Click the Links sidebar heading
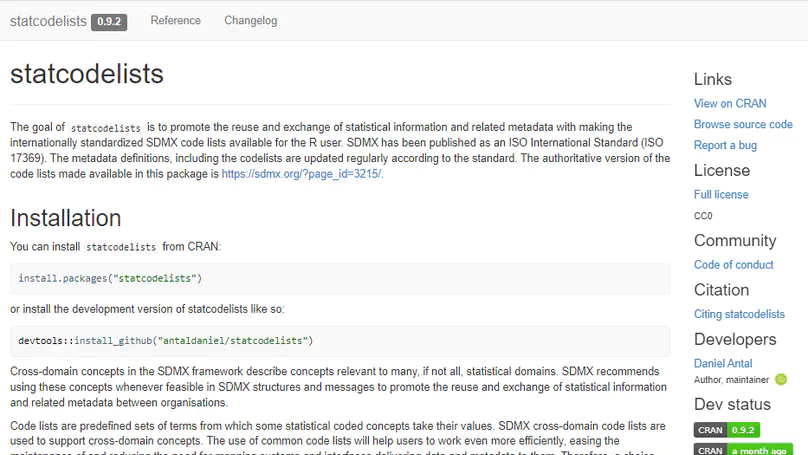This screenshot has width=808, height=455. [x=713, y=79]
